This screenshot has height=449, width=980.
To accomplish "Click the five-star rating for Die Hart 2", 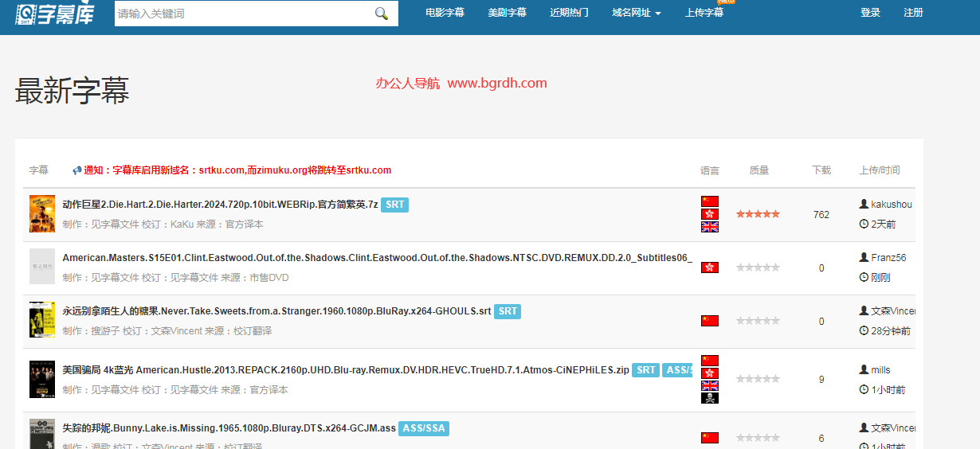I will (x=758, y=214).
